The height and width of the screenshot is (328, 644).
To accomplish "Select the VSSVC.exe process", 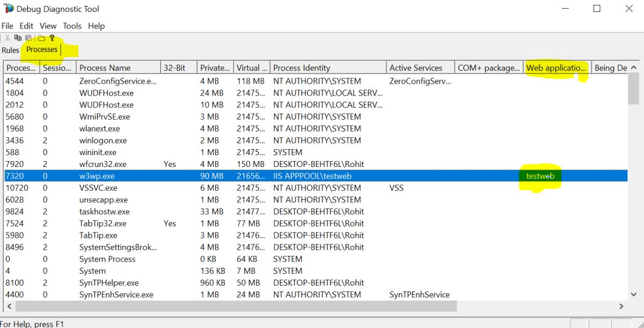I will point(315,188).
